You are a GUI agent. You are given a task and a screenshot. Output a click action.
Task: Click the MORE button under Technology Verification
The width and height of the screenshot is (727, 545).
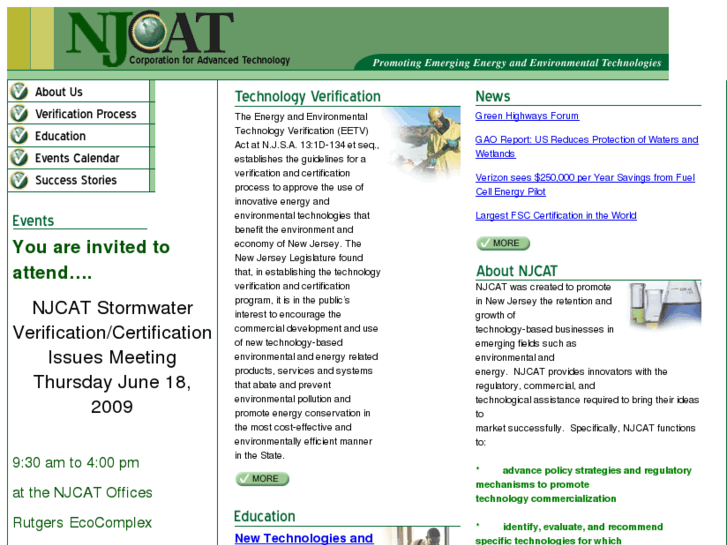point(262,479)
